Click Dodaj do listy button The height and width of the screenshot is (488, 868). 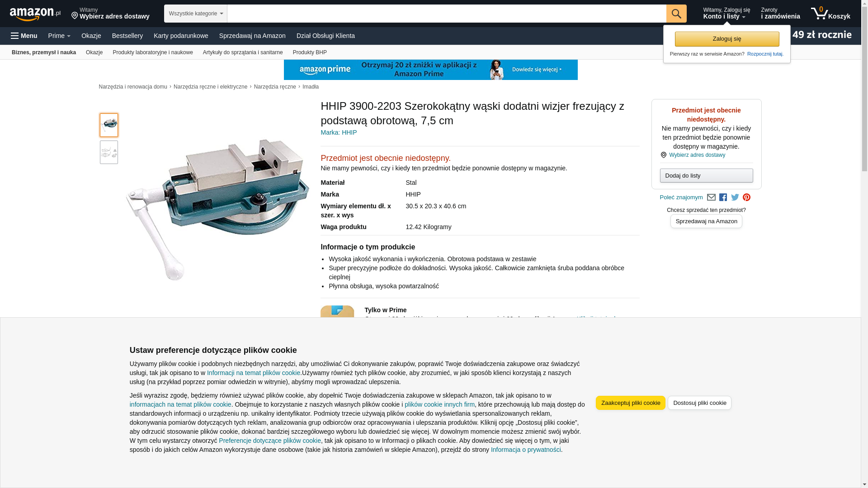[706, 175]
